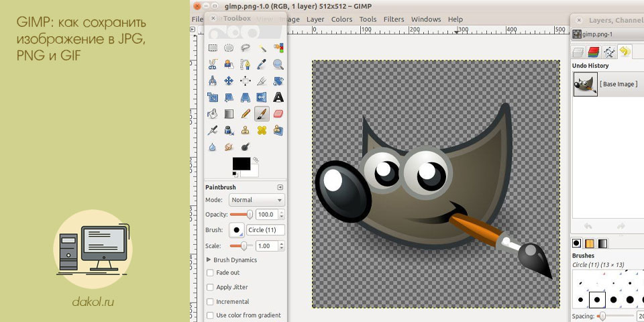
Task: Select the Crop knife tool
Action: tap(262, 81)
